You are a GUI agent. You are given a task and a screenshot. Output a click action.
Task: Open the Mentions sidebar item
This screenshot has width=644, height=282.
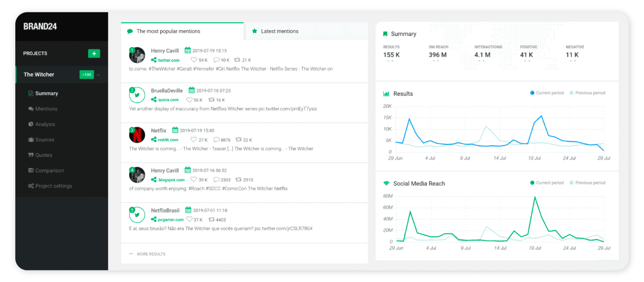[46, 109]
